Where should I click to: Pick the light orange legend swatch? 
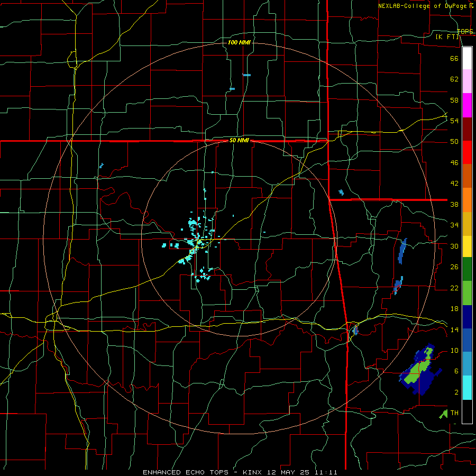point(467,200)
